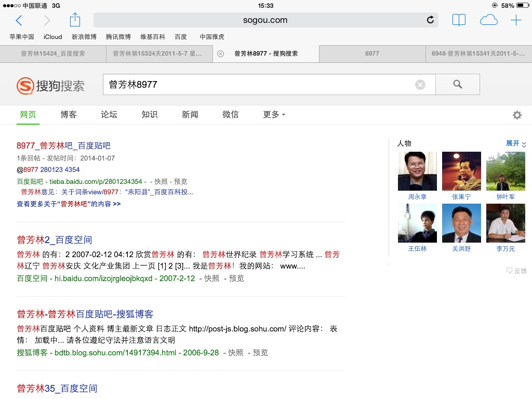Open 预览 for the bdtb.blog.sohu.com result
This screenshot has width=532, height=399.
(x=260, y=353)
